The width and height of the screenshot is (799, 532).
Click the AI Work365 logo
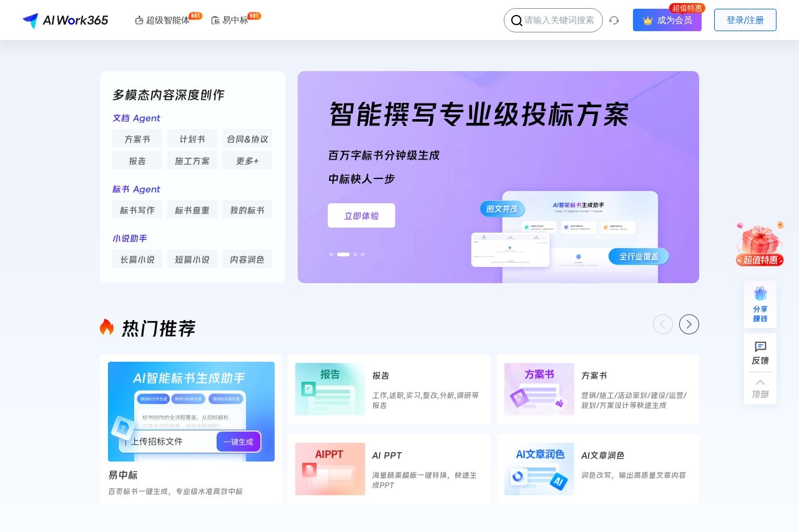pos(65,20)
